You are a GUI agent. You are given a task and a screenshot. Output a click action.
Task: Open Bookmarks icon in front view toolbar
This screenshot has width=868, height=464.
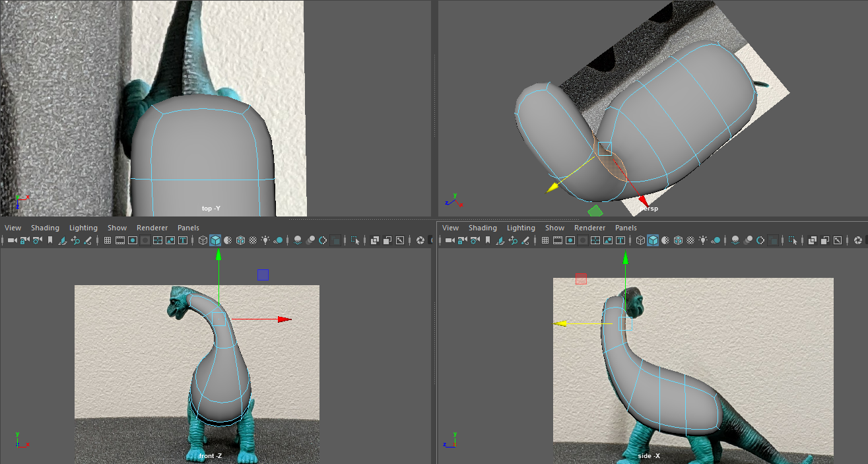pos(50,240)
